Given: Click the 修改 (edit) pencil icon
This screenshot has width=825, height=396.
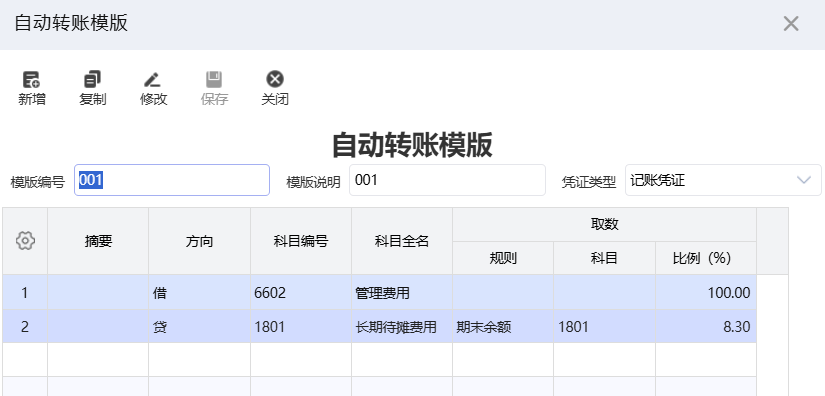Looking at the screenshot, I should click(x=153, y=79).
